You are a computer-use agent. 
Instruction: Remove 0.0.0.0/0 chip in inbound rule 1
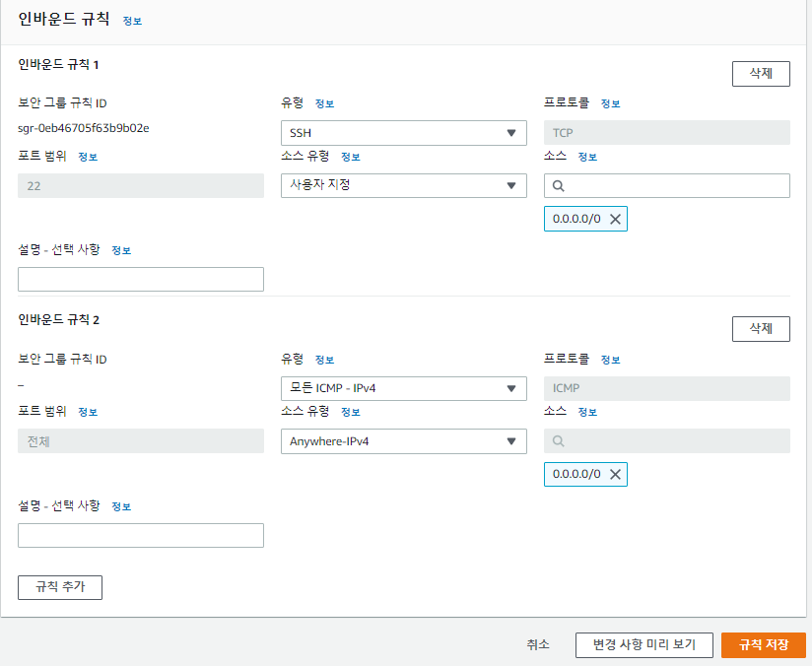pos(615,219)
